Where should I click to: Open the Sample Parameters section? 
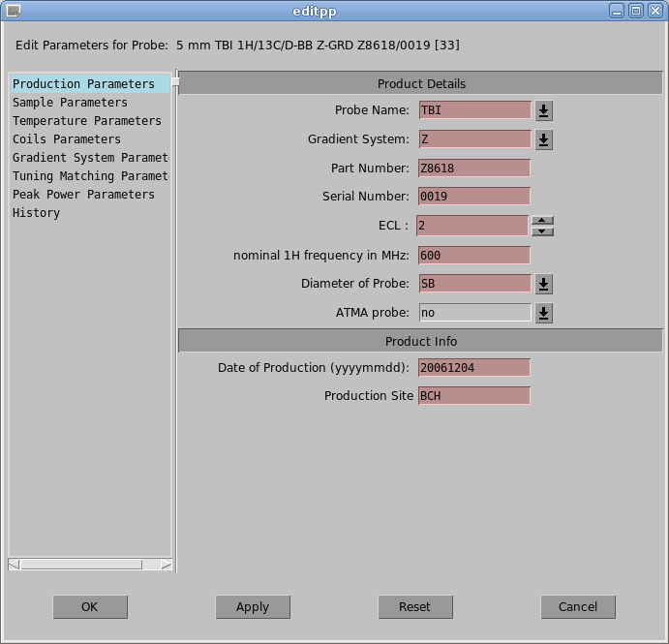70,103
